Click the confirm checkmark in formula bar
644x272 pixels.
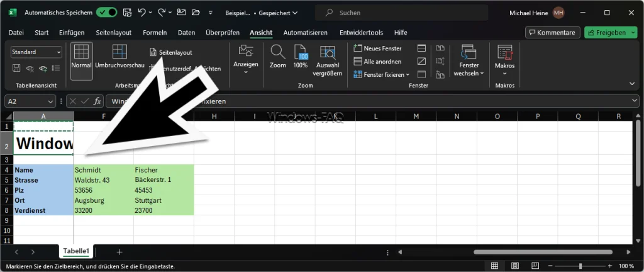[85, 101]
